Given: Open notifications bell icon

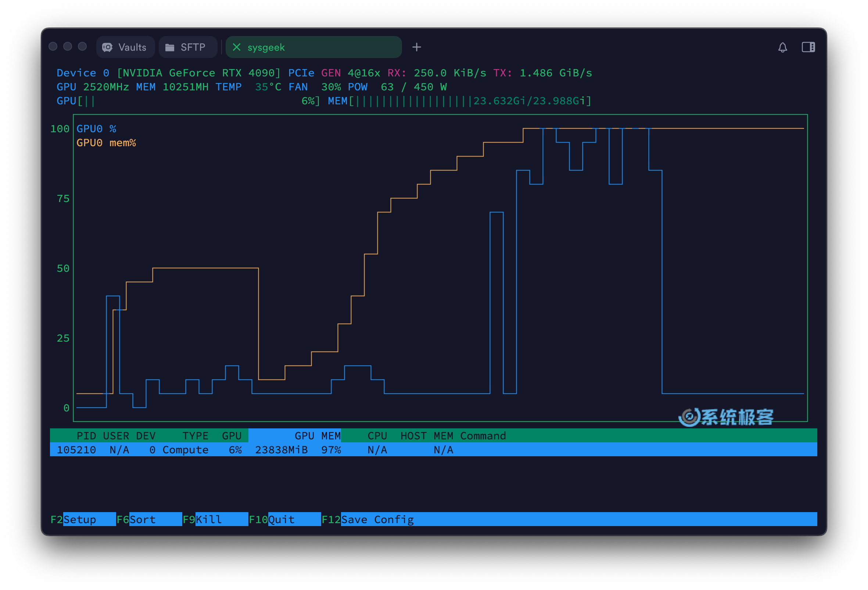Looking at the screenshot, I should [x=782, y=47].
